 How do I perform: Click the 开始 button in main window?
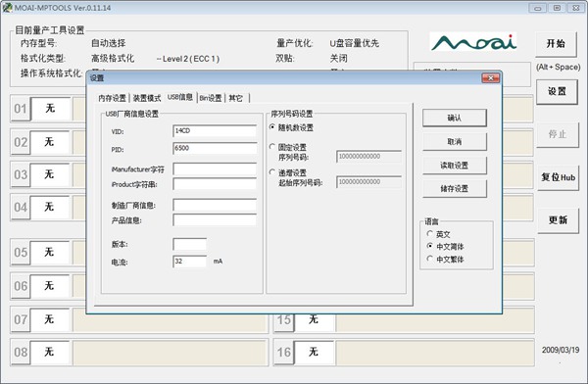coord(556,44)
